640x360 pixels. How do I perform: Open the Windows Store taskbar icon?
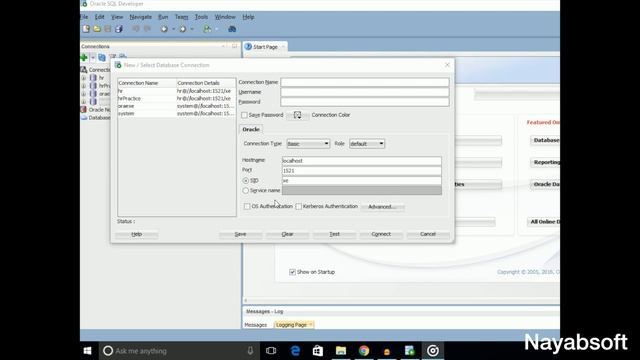click(x=318, y=351)
